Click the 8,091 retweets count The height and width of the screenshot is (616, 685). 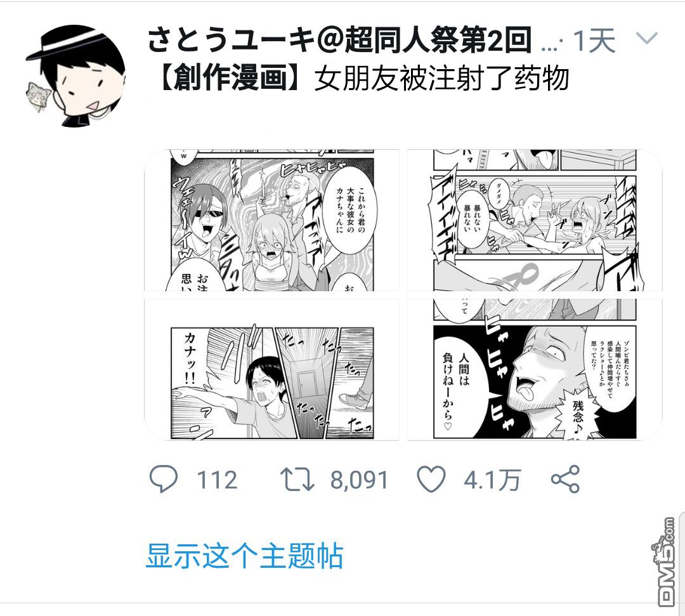pos(359,480)
